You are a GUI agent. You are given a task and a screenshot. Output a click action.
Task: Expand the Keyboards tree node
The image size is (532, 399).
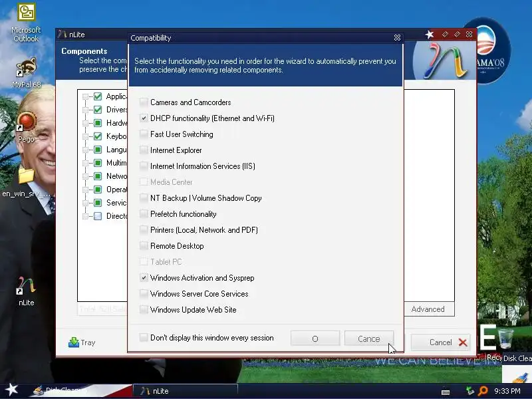point(86,136)
